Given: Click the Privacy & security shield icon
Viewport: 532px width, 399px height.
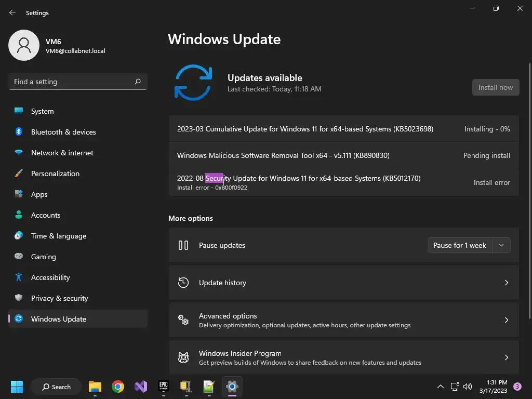Looking at the screenshot, I should [19, 298].
